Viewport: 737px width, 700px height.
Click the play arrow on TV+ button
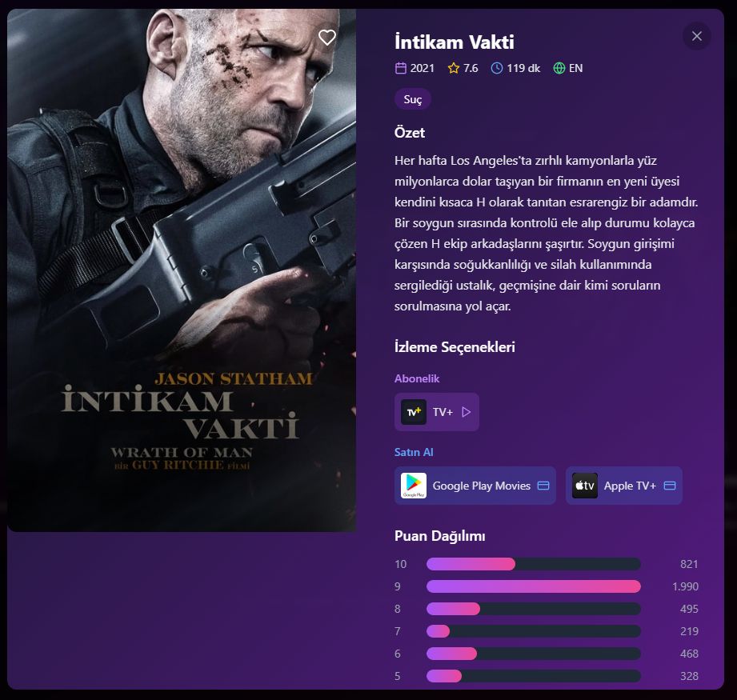point(467,412)
